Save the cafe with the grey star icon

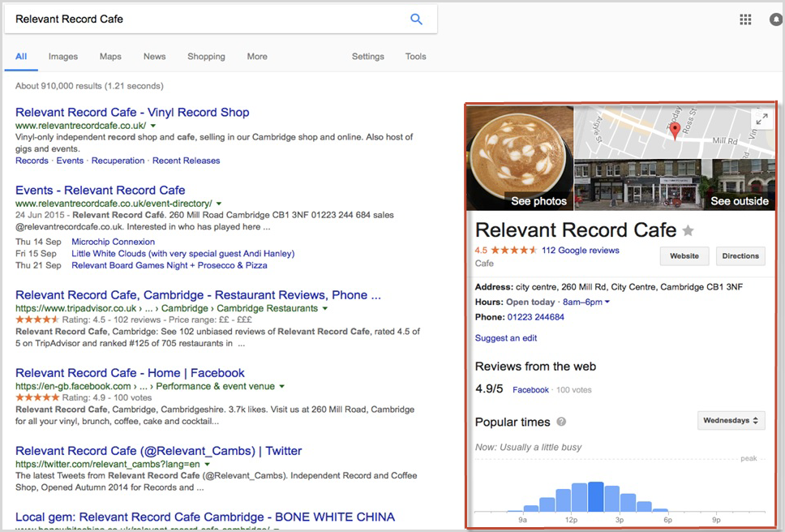click(688, 231)
